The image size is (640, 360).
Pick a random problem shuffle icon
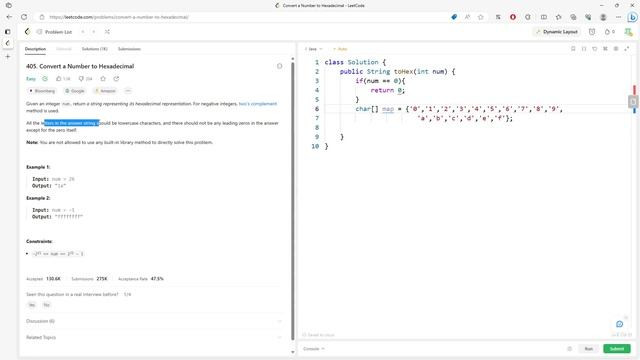[107, 32]
